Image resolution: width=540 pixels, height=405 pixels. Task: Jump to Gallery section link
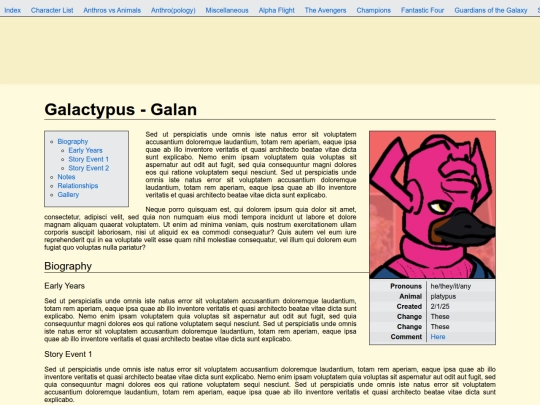(x=68, y=195)
